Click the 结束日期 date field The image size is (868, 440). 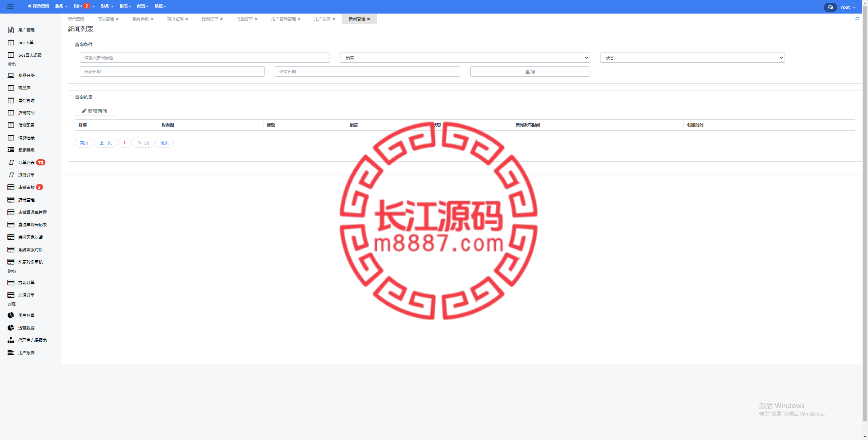(368, 72)
